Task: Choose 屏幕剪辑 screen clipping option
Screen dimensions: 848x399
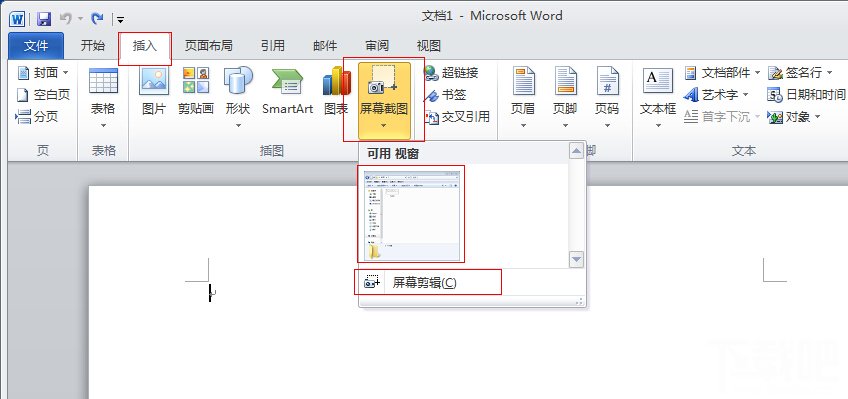Action: (428, 282)
